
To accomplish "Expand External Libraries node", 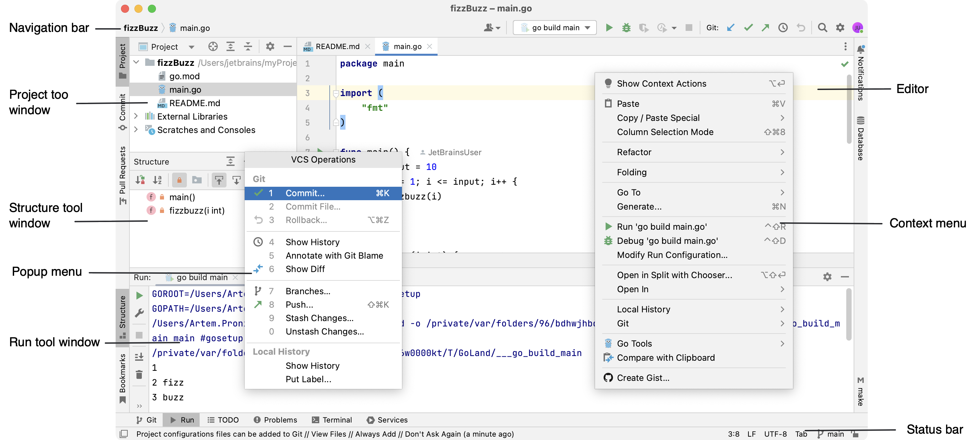I will pos(136,116).
